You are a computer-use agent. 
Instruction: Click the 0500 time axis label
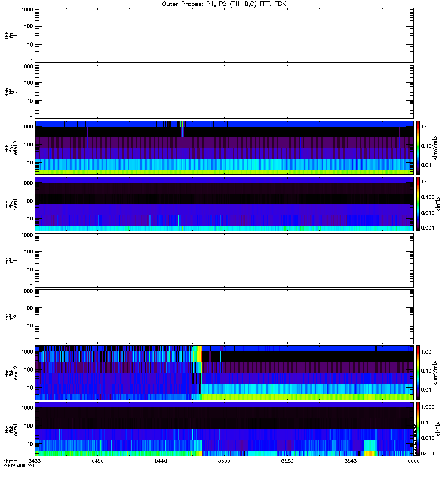click(224, 461)
